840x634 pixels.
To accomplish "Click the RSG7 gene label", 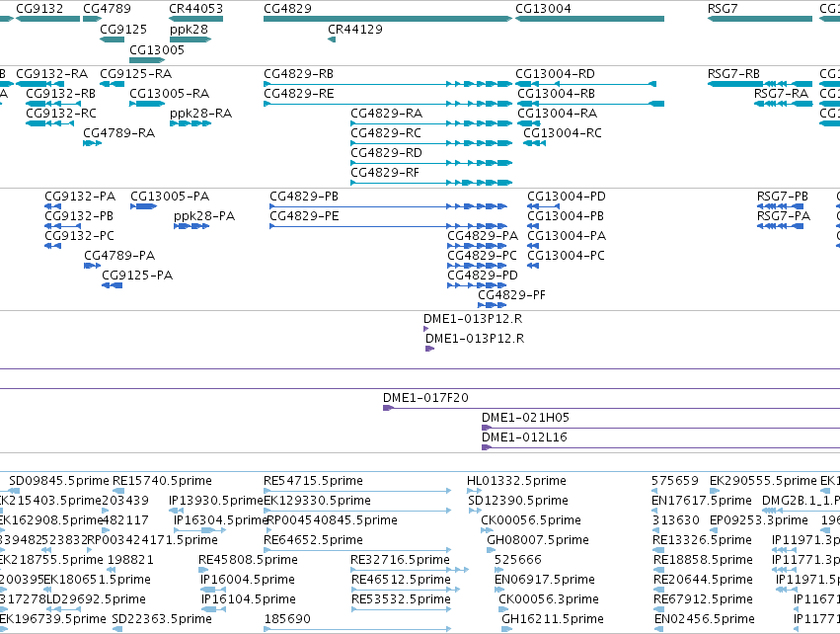I will pos(723,9).
